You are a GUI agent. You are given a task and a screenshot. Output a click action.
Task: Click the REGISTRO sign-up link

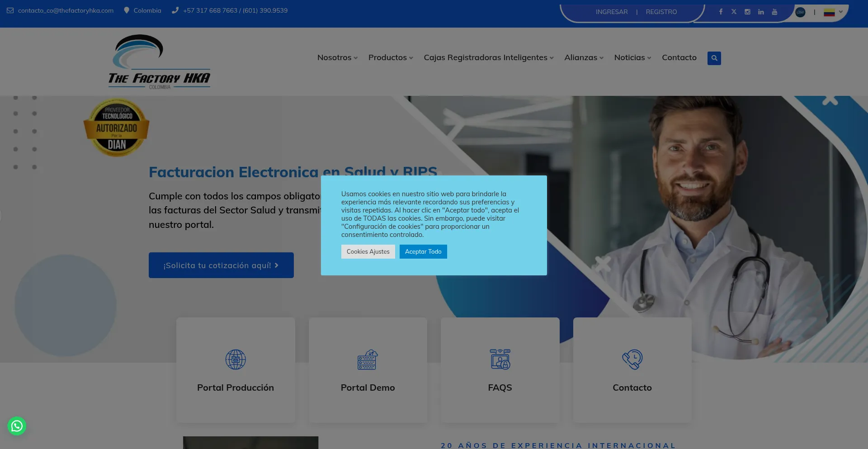pos(661,12)
